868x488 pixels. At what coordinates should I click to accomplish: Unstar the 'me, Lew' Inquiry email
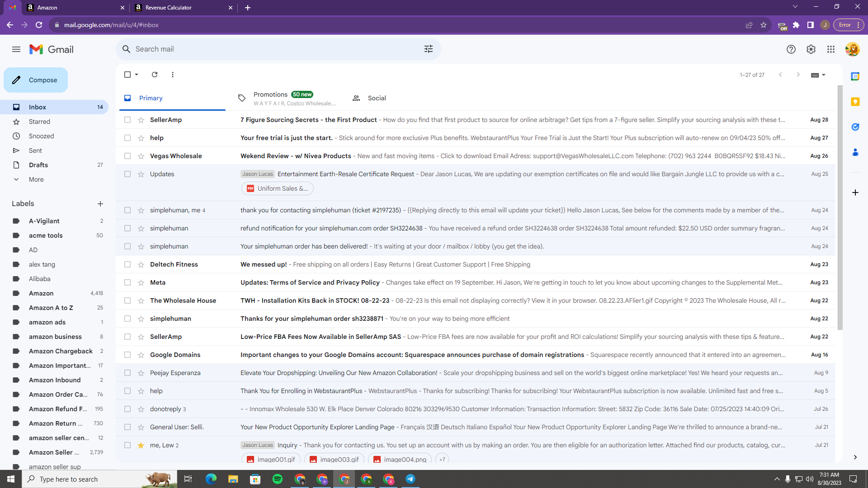tap(141, 445)
